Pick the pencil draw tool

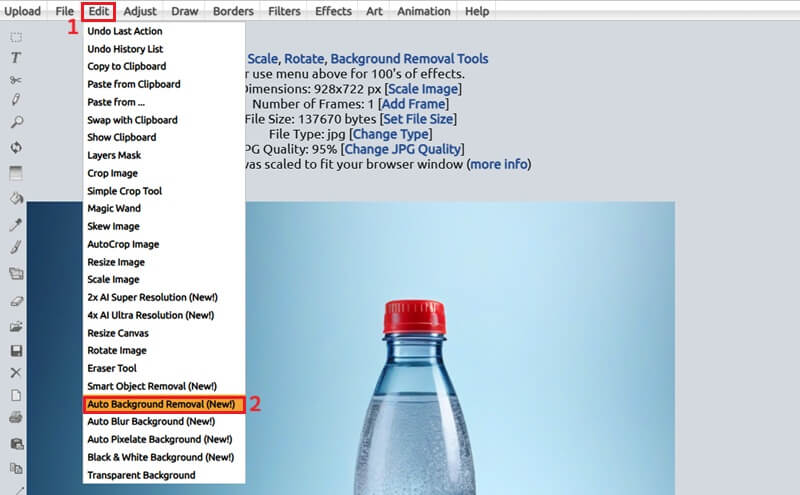click(16, 101)
